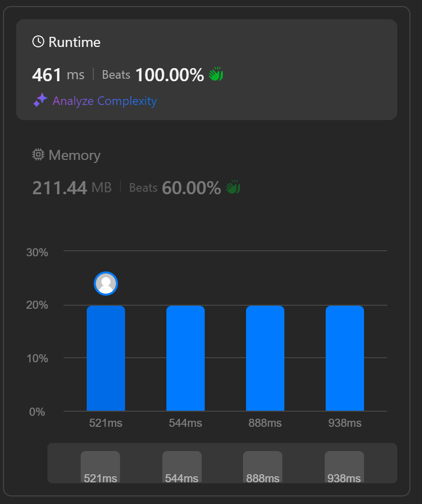The width and height of the screenshot is (422, 504).
Task: Click the small gray 521ms overview bar
Action: point(100,466)
